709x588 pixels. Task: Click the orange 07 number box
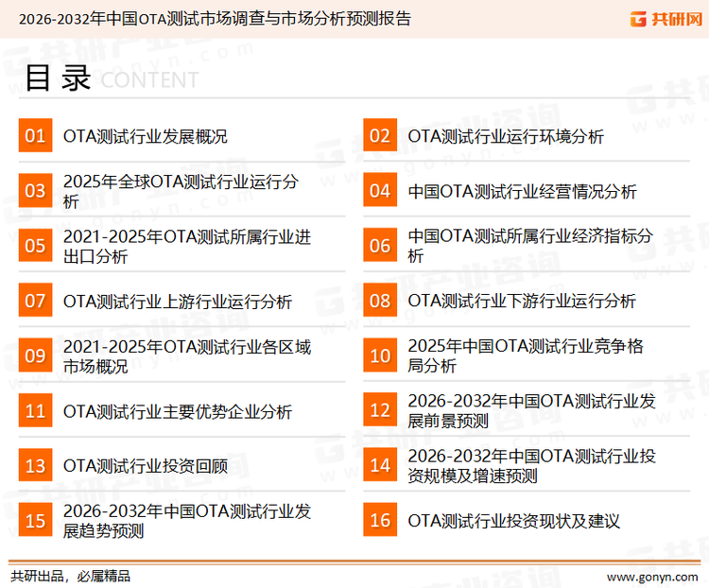coord(35,301)
